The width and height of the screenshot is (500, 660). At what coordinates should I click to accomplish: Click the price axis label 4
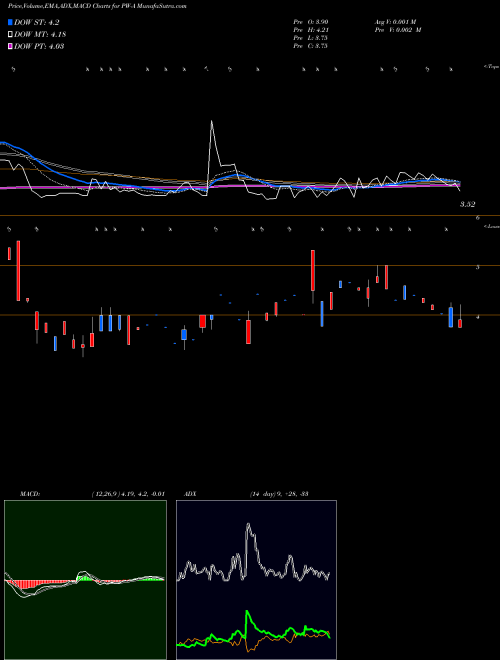coord(478,317)
